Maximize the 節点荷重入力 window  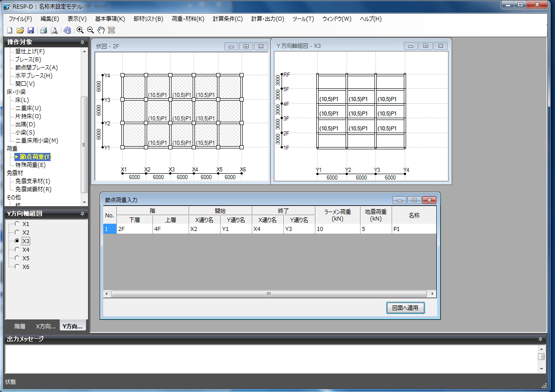coord(414,200)
